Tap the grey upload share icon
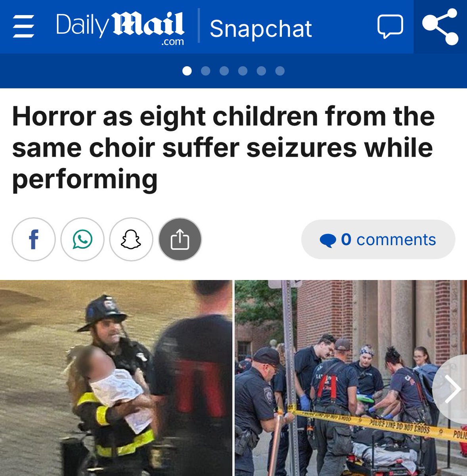Image resolution: width=467 pixels, height=476 pixels. pyautogui.click(x=180, y=239)
